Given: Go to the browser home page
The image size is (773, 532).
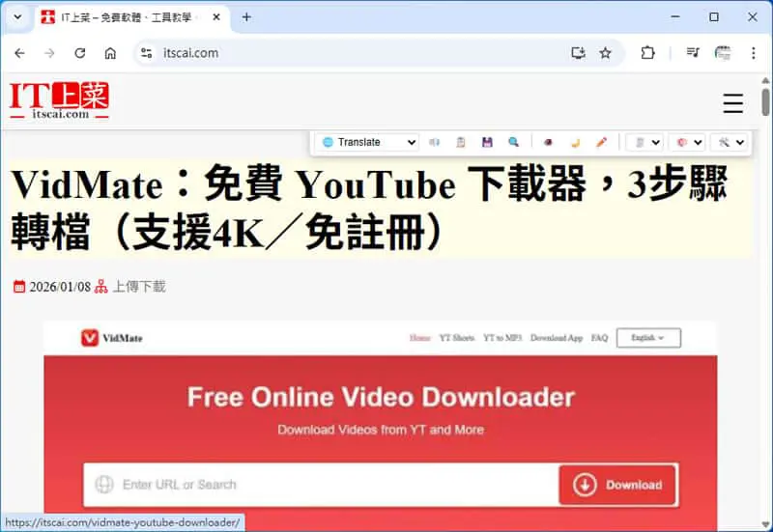Looking at the screenshot, I should click(110, 53).
